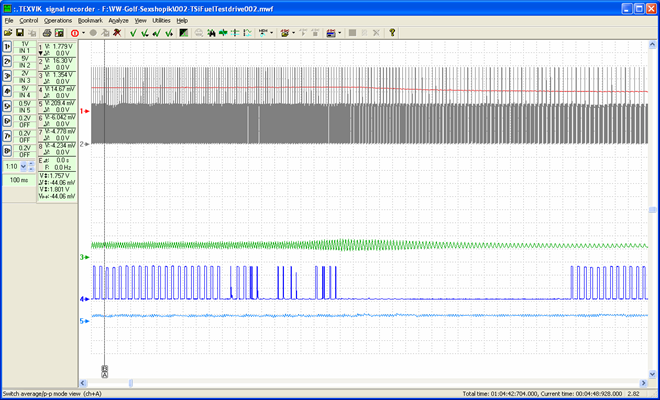Toggle channel 1 button in left panel
The height and width of the screenshot is (400, 660).
(x=7, y=47)
